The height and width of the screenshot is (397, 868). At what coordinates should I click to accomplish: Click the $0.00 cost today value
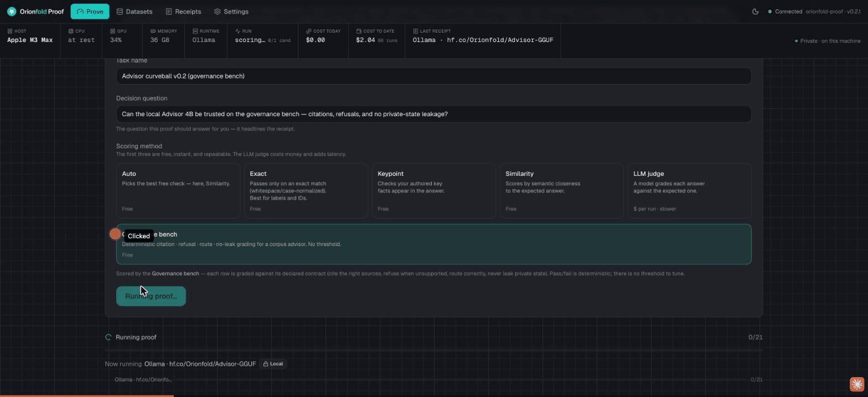[x=316, y=40]
